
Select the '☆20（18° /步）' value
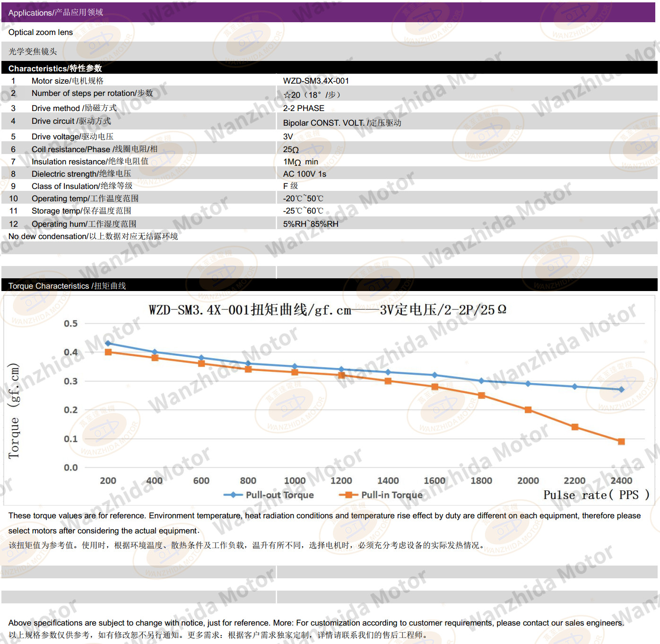[x=312, y=94]
